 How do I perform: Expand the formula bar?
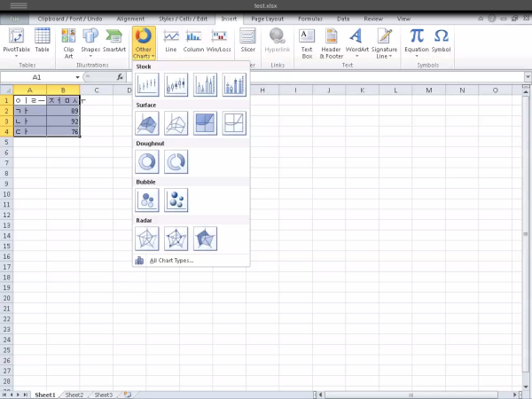(x=528, y=77)
